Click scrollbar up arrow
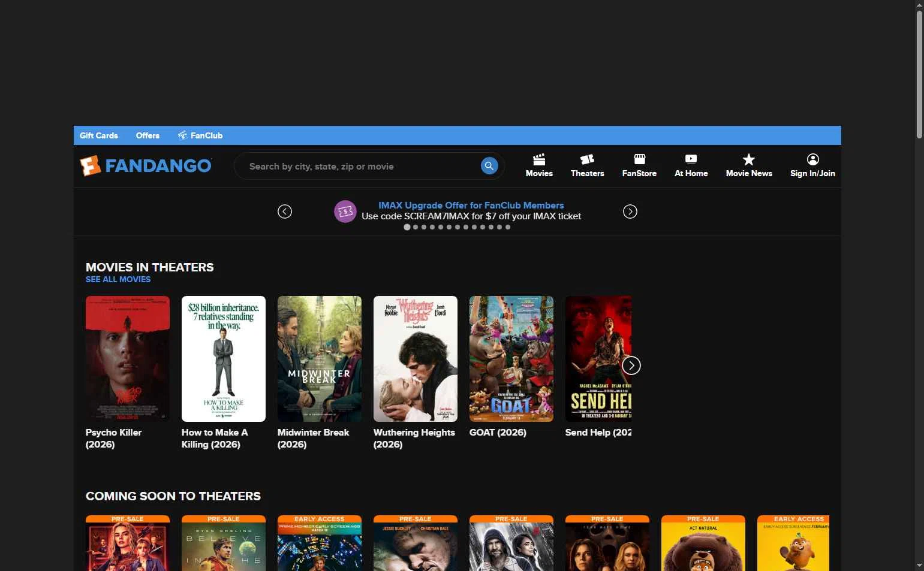The height and width of the screenshot is (571, 924). click(x=919, y=5)
